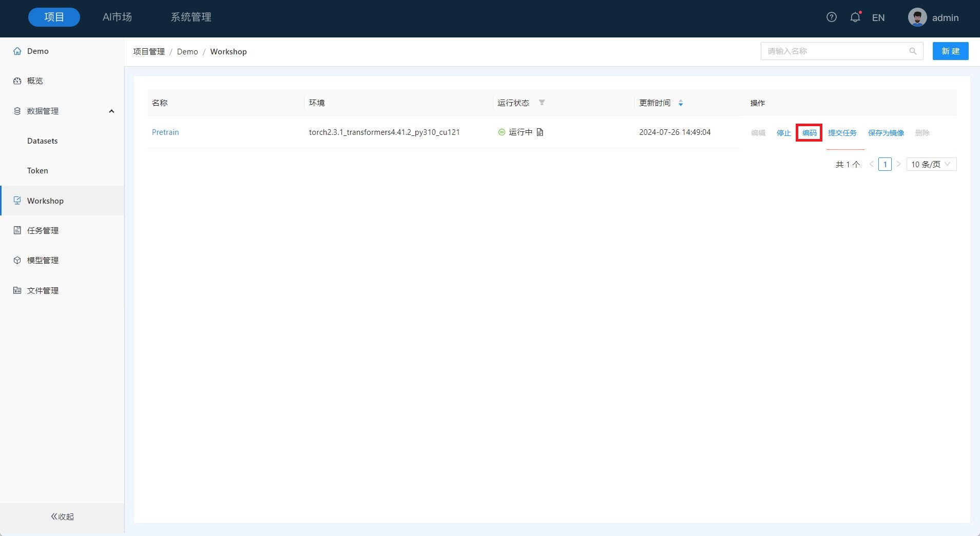Screen dimensions: 980x536
Task: Click the search magnifier icon
Action: [x=913, y=51]
